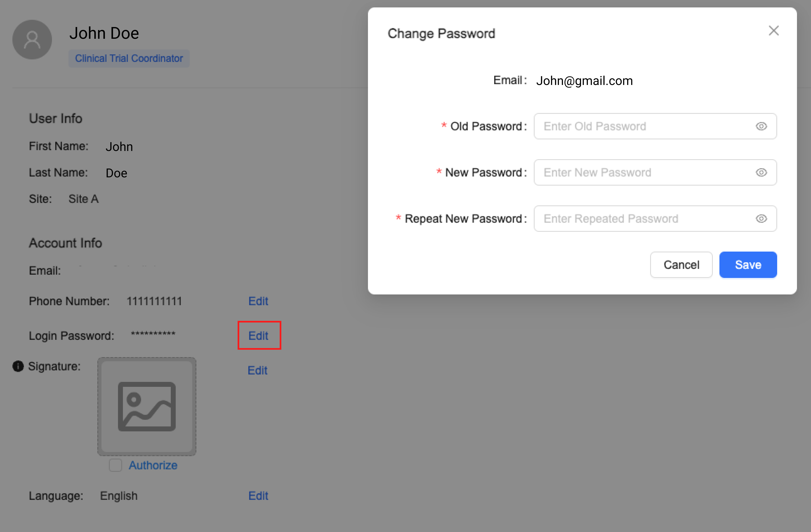The height and width of the screenshot is (532, 811).
Task: Cancel the password change
Action: (681, 265)
